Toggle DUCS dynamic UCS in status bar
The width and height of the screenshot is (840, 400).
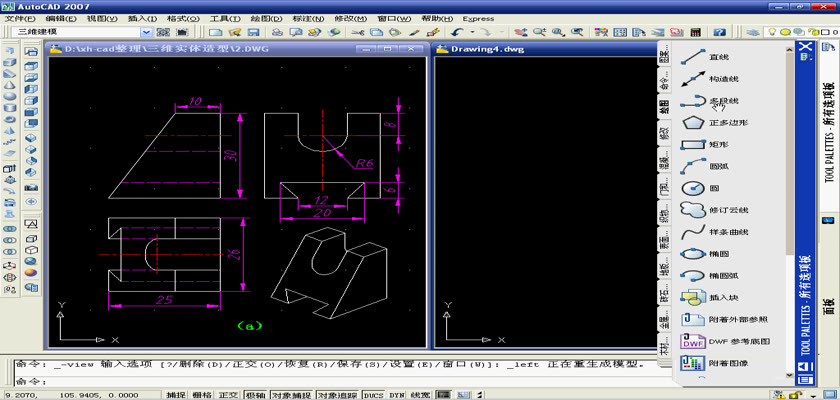click(x=373, y=395)
